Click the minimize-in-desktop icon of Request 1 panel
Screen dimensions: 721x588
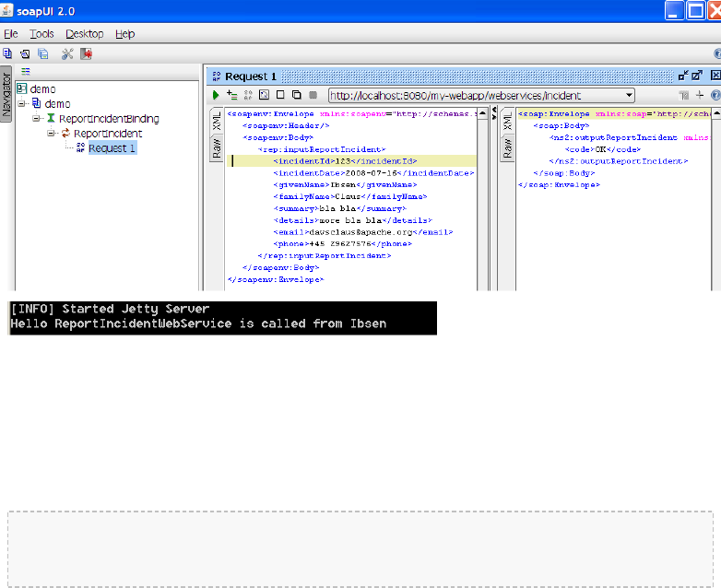[683, 76]
